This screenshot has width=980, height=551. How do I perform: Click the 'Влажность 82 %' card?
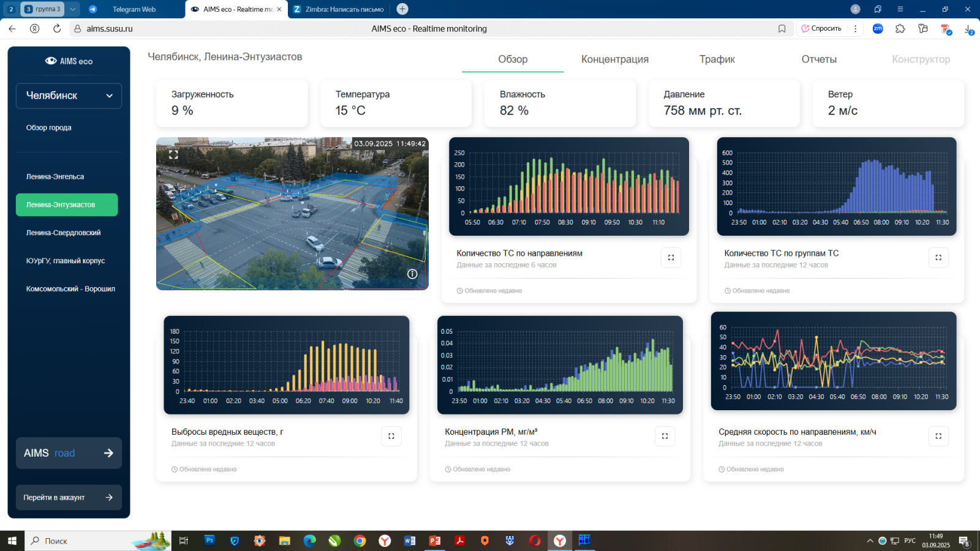[x=560, y=103]
